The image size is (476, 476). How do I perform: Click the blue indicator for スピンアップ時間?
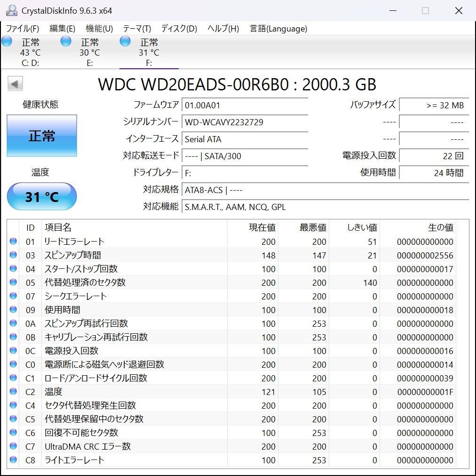click(13, 255)
